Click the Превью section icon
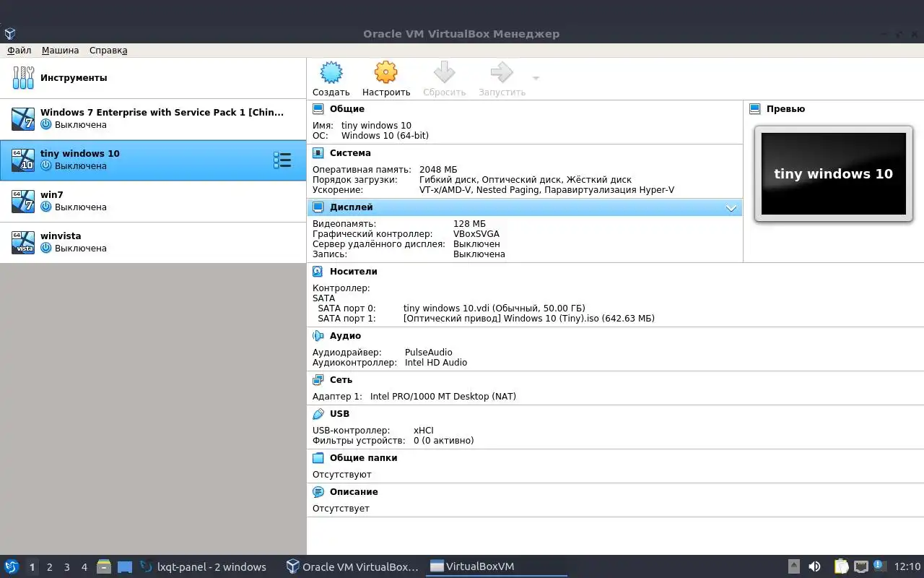The image size is (924, 578). click(755, 109)
